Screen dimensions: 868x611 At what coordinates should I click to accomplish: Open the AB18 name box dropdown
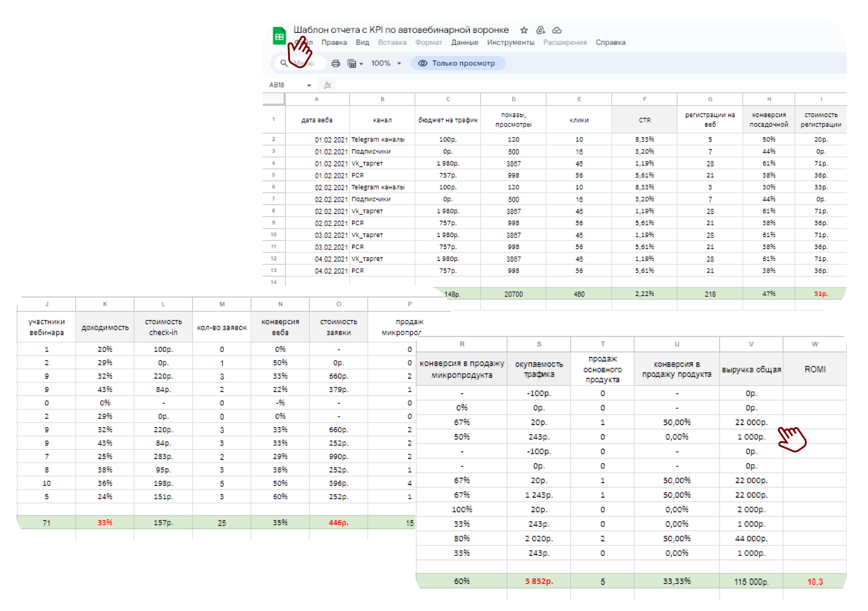[x=309, y=85]
